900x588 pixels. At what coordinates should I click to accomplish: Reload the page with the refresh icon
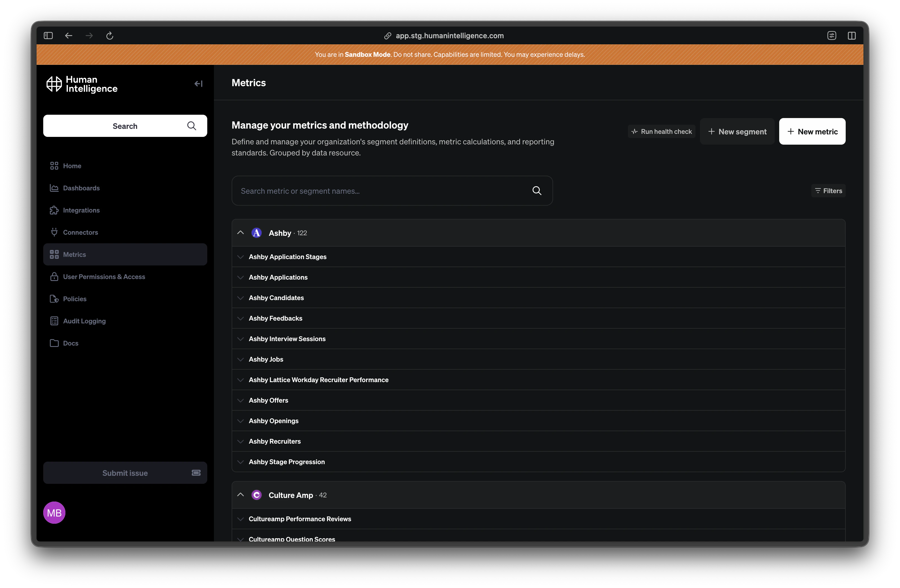tap(110, 35)
